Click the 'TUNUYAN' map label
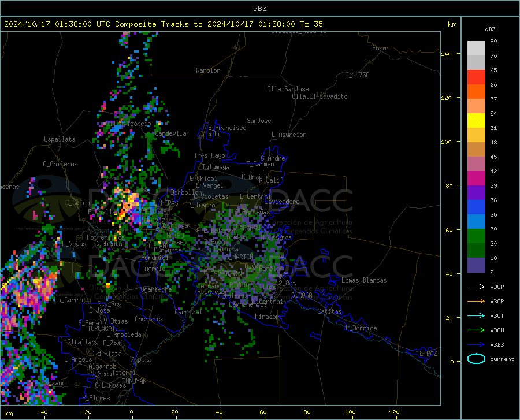Image resolution: width=520 pixels, height=420 pixels. click(x=134, y=381)
